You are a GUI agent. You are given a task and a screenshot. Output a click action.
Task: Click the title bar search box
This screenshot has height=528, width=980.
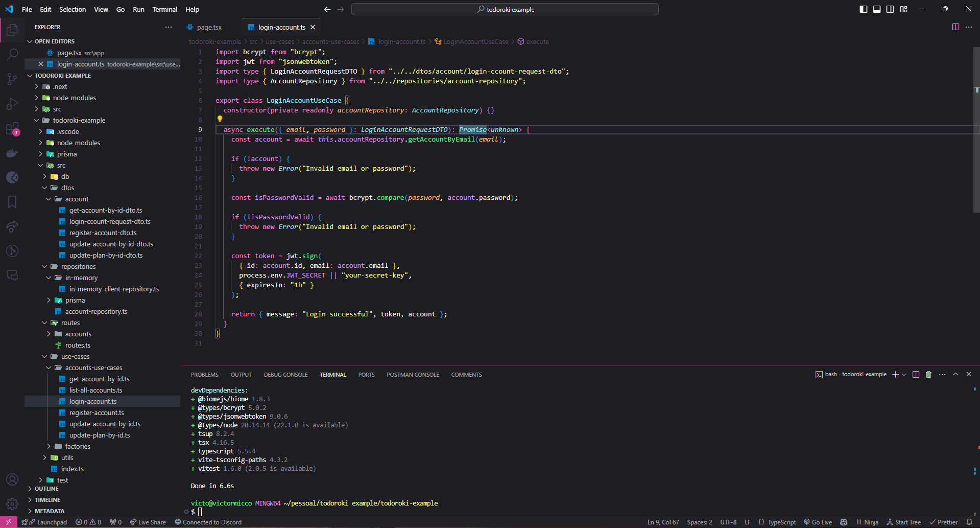(505, 9)
